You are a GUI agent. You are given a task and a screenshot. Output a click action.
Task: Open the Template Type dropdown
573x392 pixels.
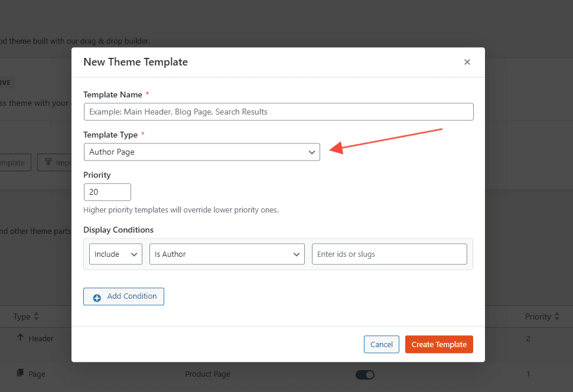click(201, 152)
